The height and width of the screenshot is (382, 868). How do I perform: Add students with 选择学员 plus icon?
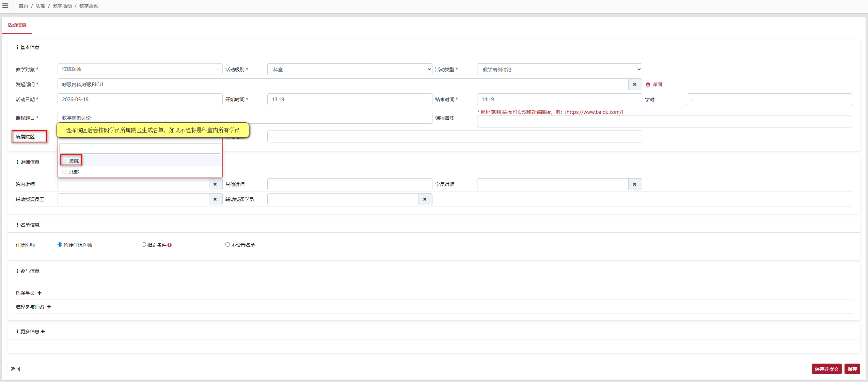(x=40, y=293)
